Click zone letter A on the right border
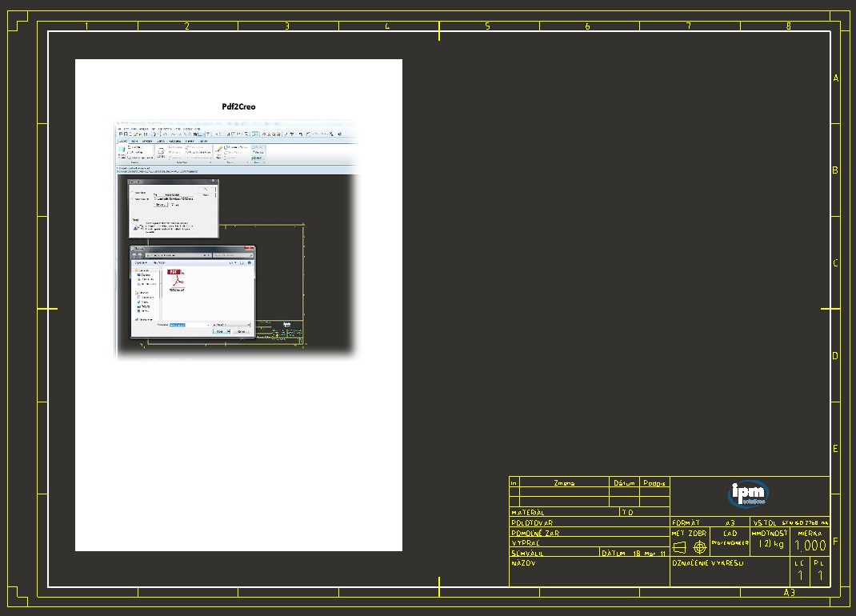This screenshot has height=616, width=856. (x=835, y=78)
